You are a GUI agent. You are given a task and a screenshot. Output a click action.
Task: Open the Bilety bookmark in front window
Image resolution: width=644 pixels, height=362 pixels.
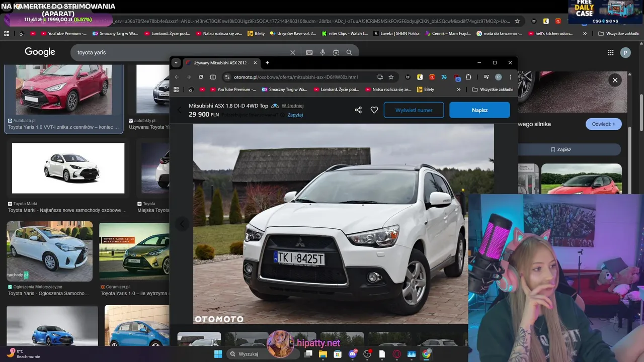click(x=425, y=89)
